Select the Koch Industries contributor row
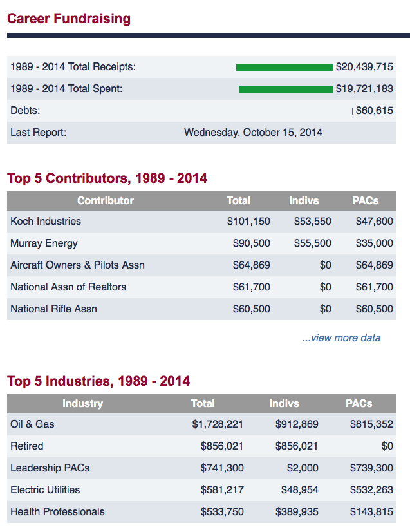This screenshot has height=532, width=410. (201, 221)
